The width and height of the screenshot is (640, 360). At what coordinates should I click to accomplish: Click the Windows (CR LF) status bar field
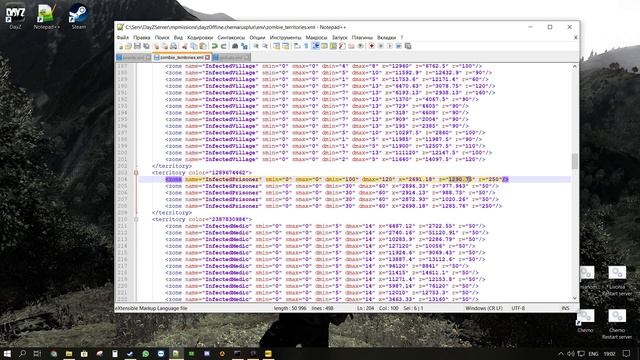(x=484, y=308)
